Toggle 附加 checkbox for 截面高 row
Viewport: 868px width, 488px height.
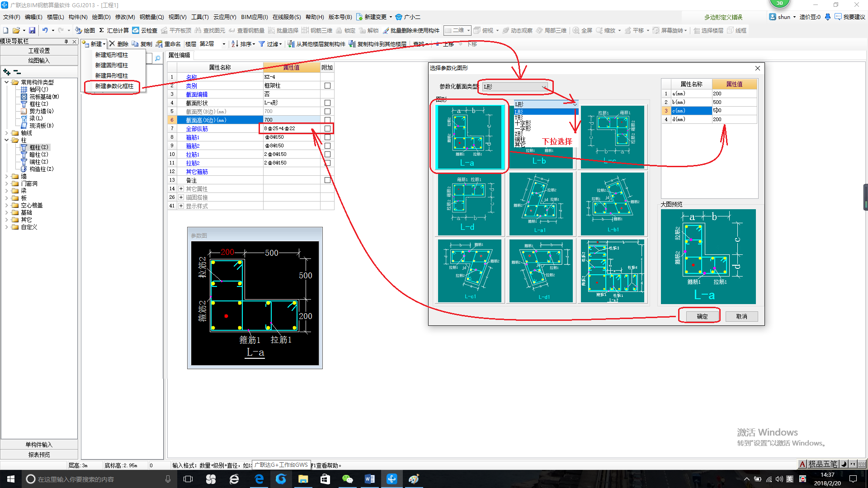coord(327,120)
